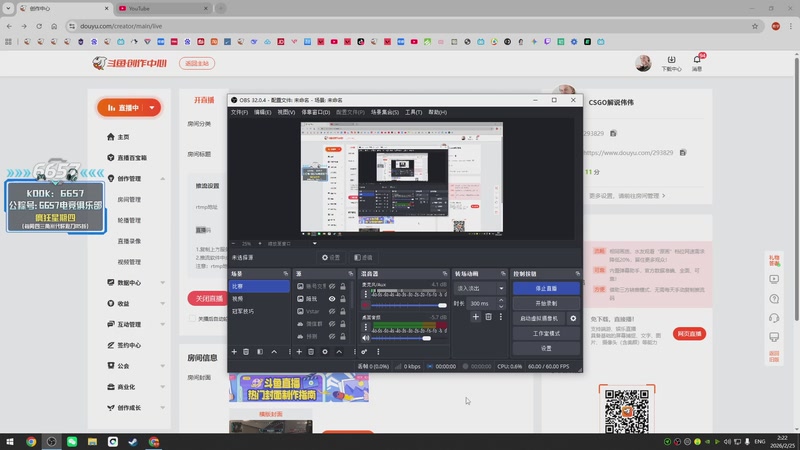Image resolution: width=800 pixels, height=450 pixels.
Task: Hide the only currently visible source eye
Action: tap(332, 299)
